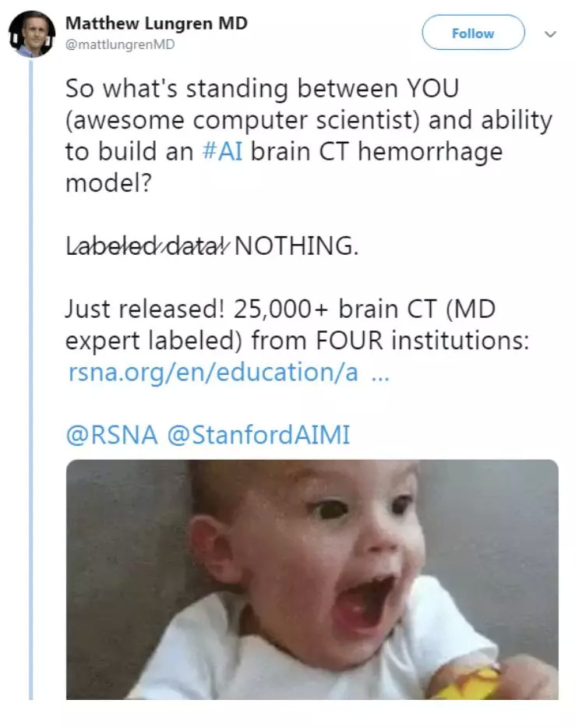Open the Matthew Lungren MD display name

click(x=157, y=23)
